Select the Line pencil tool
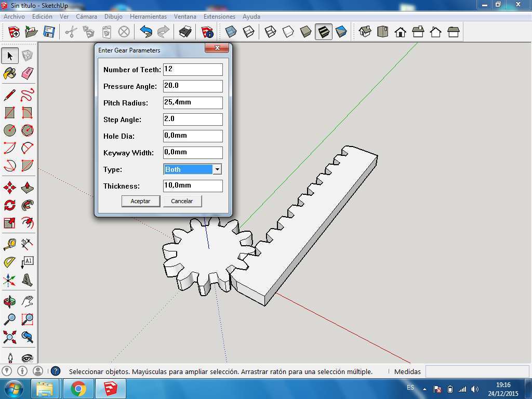 click(x=10, y=95)
